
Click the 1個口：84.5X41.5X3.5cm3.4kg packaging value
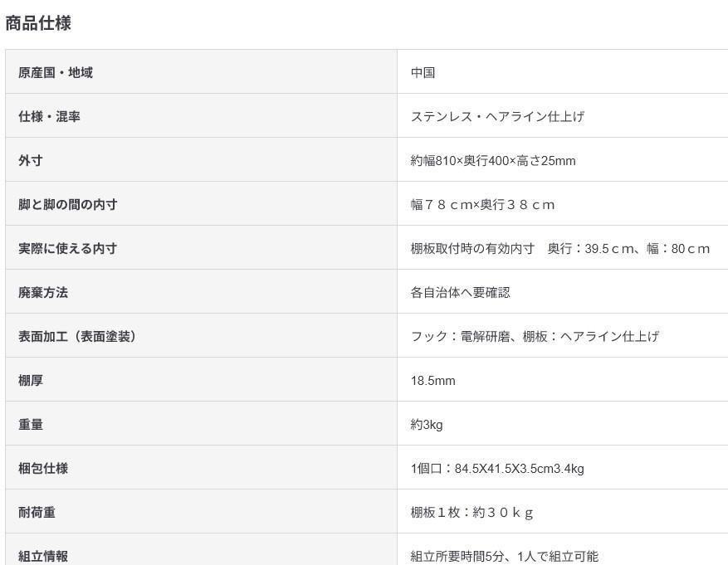(x=497, y=469)
